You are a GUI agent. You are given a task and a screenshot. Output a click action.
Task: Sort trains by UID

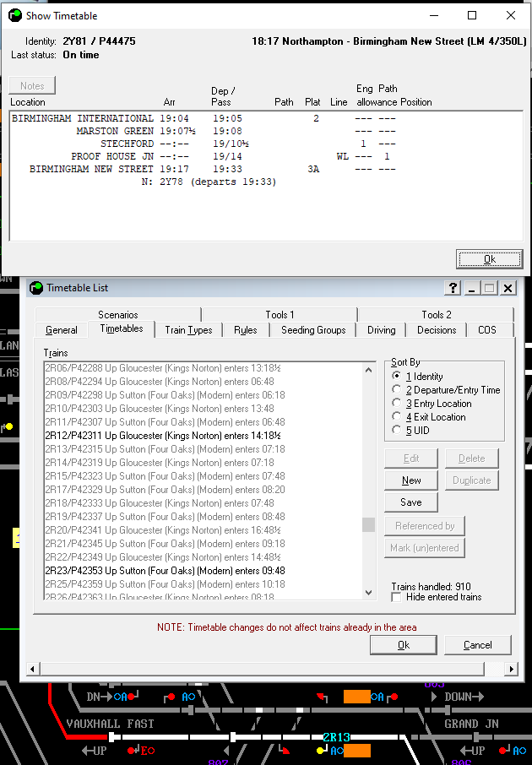[396, 431]
